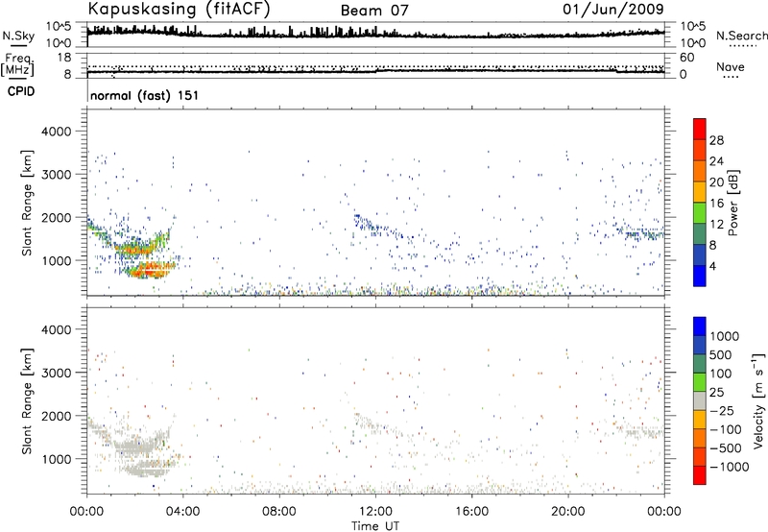Select the 'Beam 07' header text

coord(374,11)
